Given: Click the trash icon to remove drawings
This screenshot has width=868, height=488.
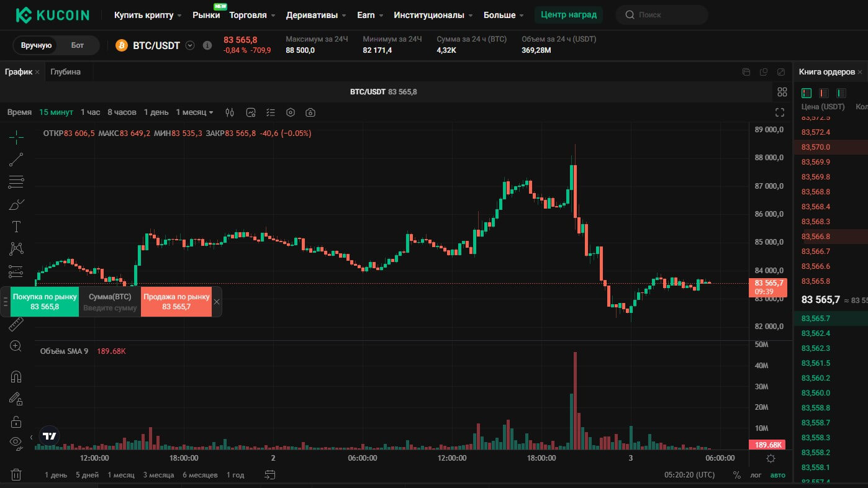Looking at the screenshot, I should (x=16, y=474).
